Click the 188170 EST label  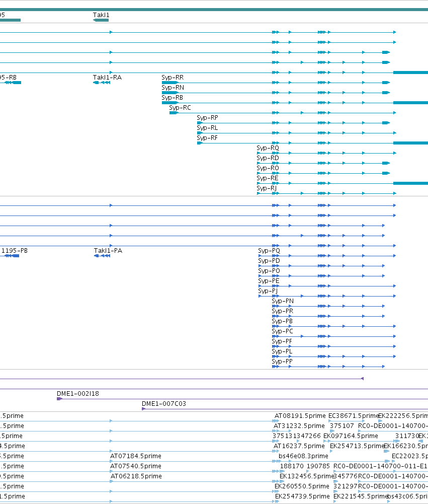(x=292, y=466)
